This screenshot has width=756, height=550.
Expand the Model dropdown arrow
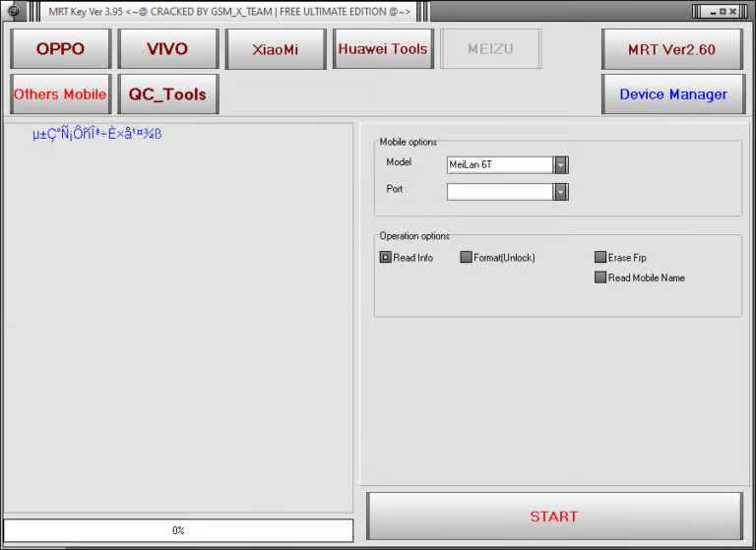pyautogui.click(x=561, y=165)
